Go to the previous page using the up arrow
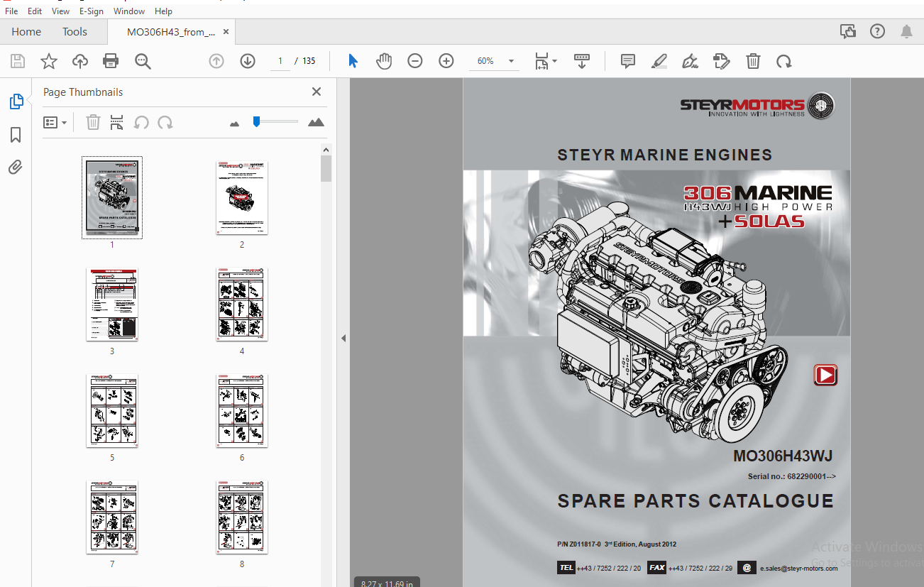 point(216,61)
